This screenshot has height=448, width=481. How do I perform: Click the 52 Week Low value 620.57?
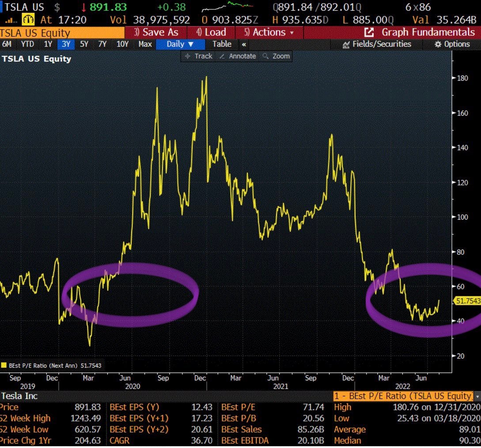pyautogui.click(x=88, y=429)
